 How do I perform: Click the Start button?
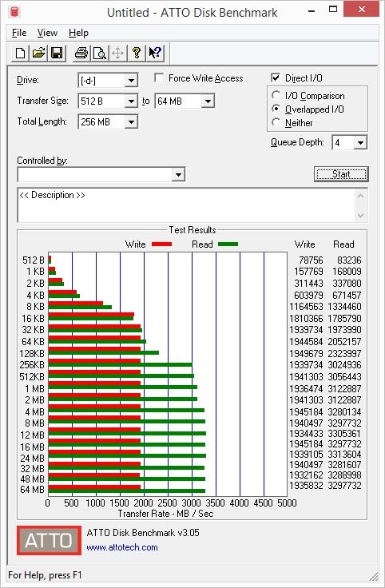tap(341, 174)
